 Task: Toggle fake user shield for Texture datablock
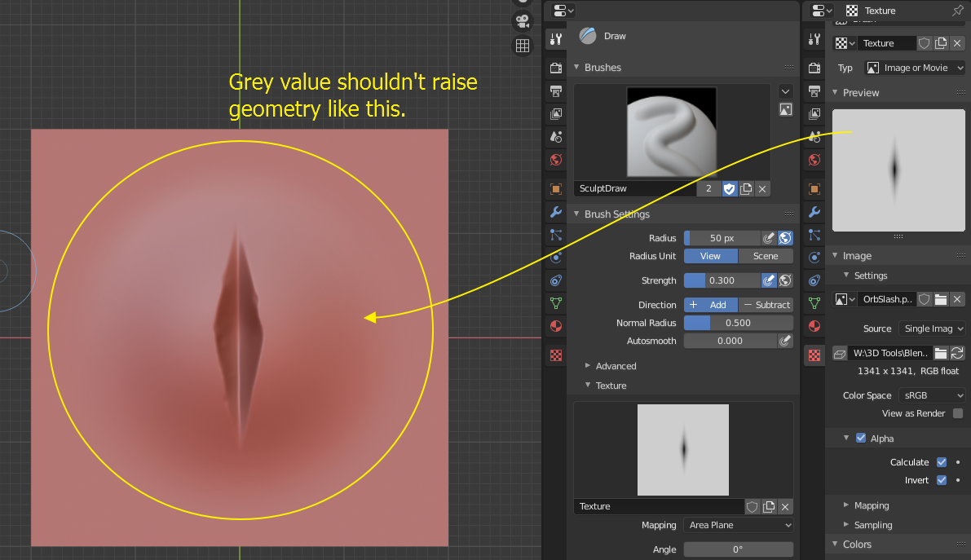[x=924, y=43]
